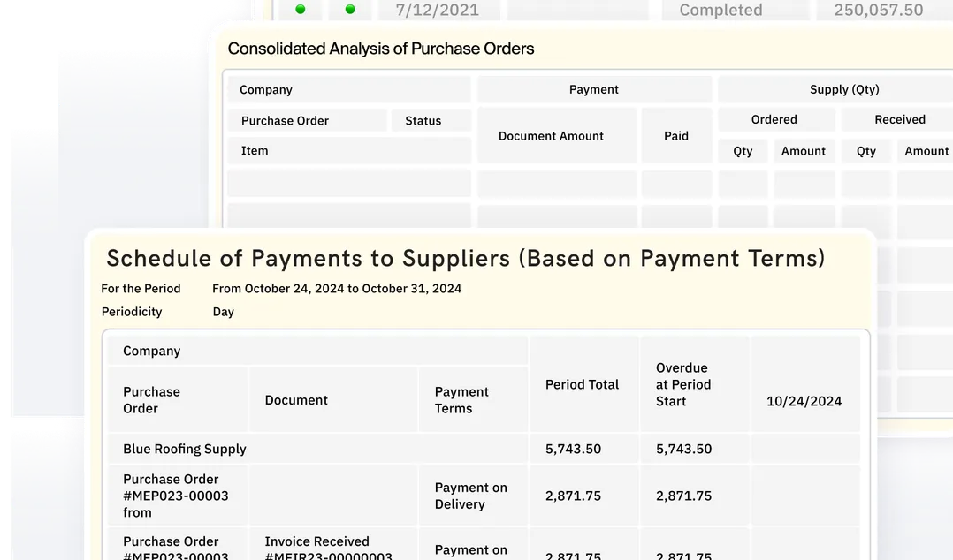Click the For the Period label
This screenshot has height=560, width=953.
141,289
